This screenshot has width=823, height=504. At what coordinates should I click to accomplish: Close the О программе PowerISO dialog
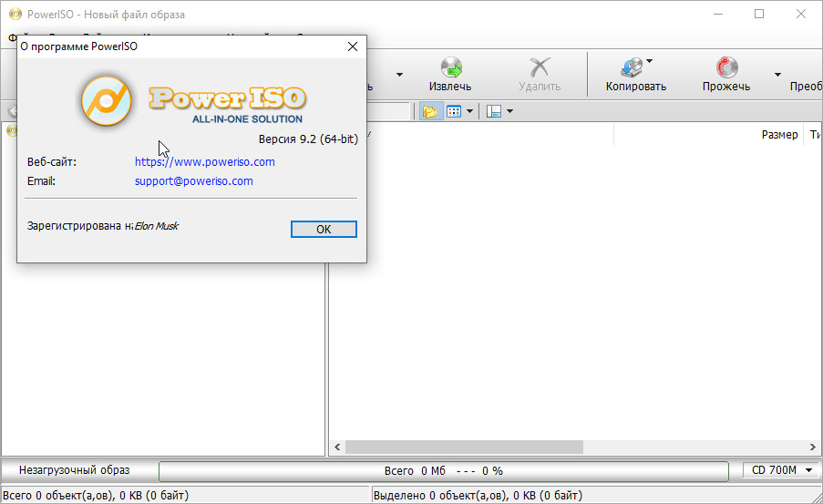352,46
